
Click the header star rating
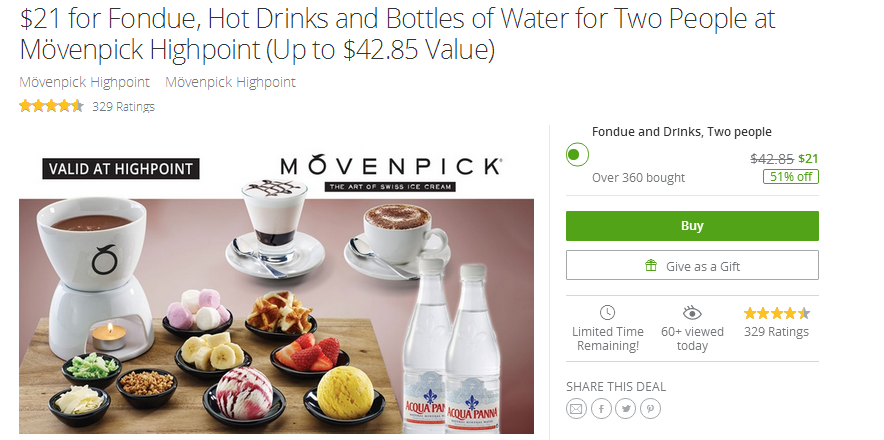click(x=51, y=105)
